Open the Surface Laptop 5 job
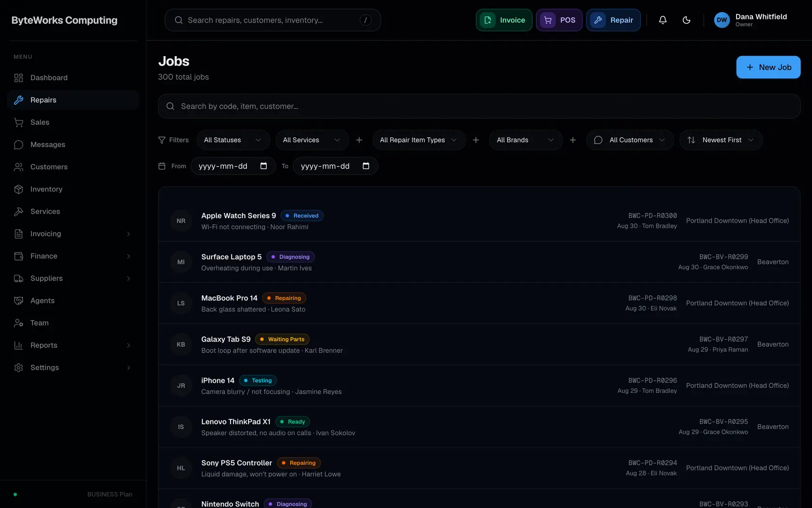This screenshot has height=508, width=812. [479, 262]
